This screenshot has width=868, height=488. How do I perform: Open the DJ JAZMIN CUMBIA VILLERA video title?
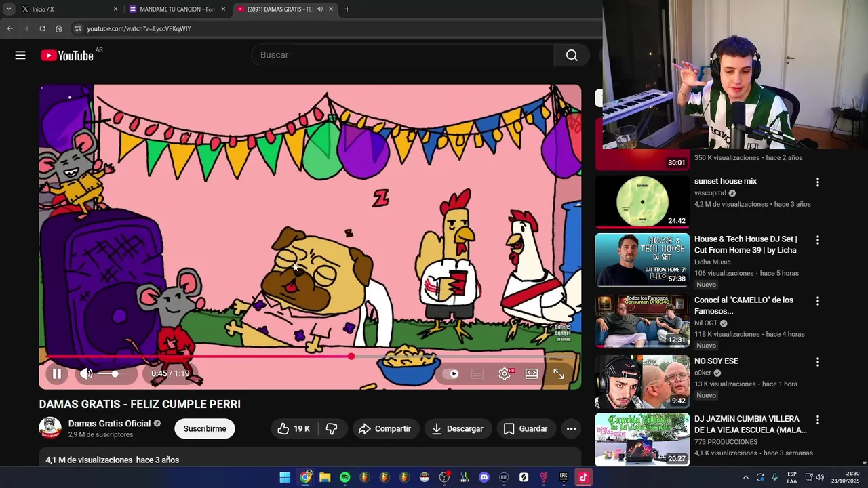751,424
